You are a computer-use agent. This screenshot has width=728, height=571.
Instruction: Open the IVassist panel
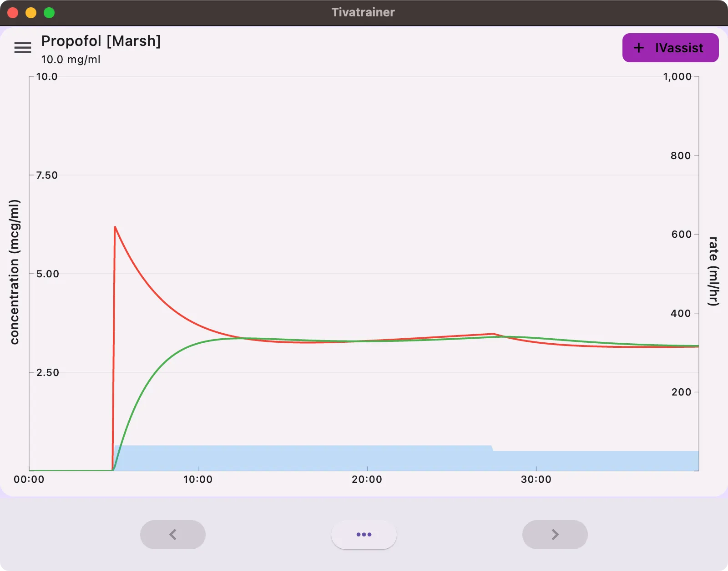pyautogui.click(x=670, y=48)
